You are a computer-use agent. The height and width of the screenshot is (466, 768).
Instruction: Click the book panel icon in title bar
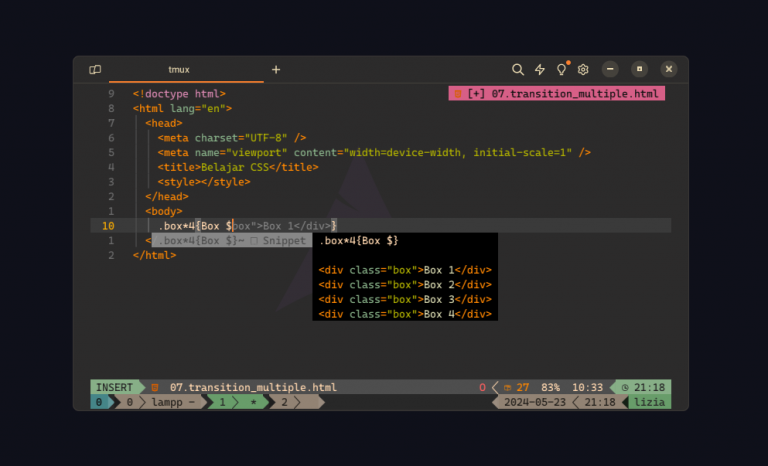pyautogui.click(x=95, y=70)
